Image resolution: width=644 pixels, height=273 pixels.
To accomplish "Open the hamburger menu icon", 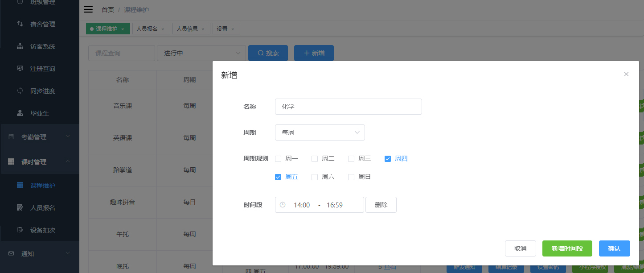I will 88,9.
